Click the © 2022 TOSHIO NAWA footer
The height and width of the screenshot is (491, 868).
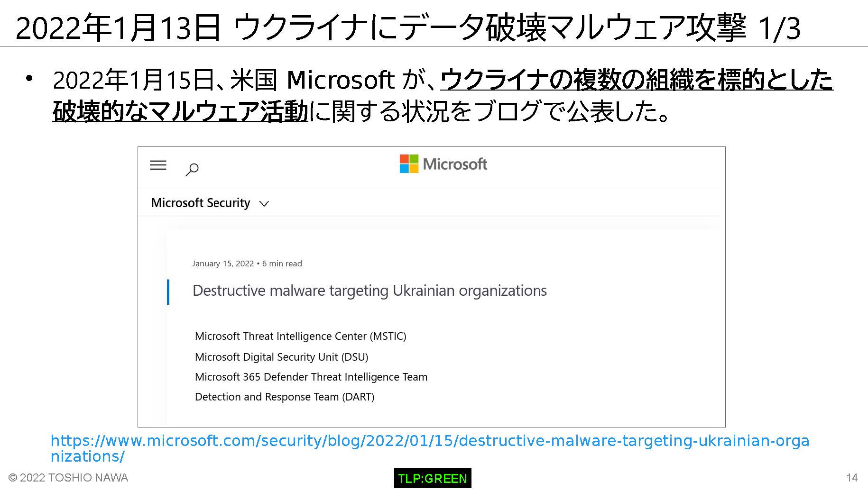[x=68, y=477]
